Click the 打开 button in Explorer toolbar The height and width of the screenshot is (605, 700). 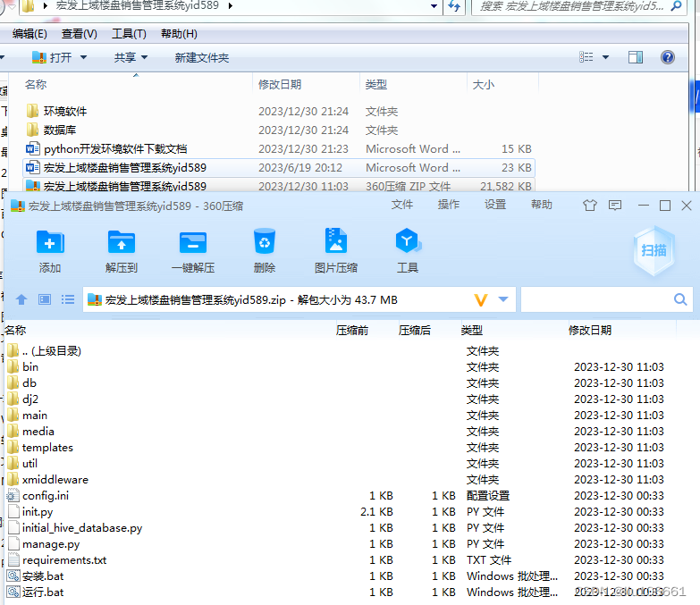(x=52, y=57)
